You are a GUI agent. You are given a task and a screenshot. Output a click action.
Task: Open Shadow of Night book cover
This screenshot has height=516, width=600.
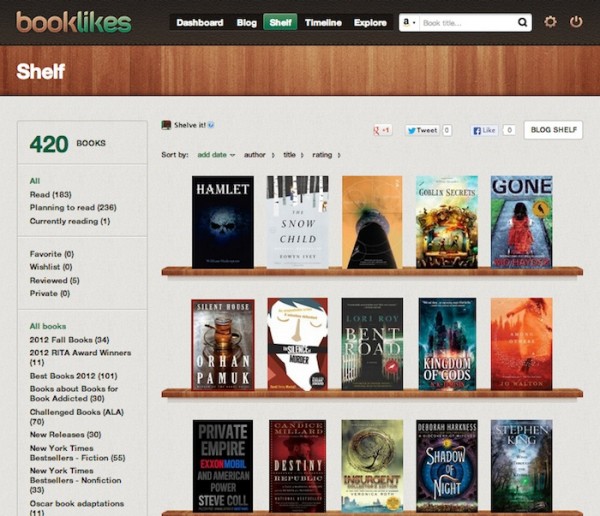coord(447,466)
